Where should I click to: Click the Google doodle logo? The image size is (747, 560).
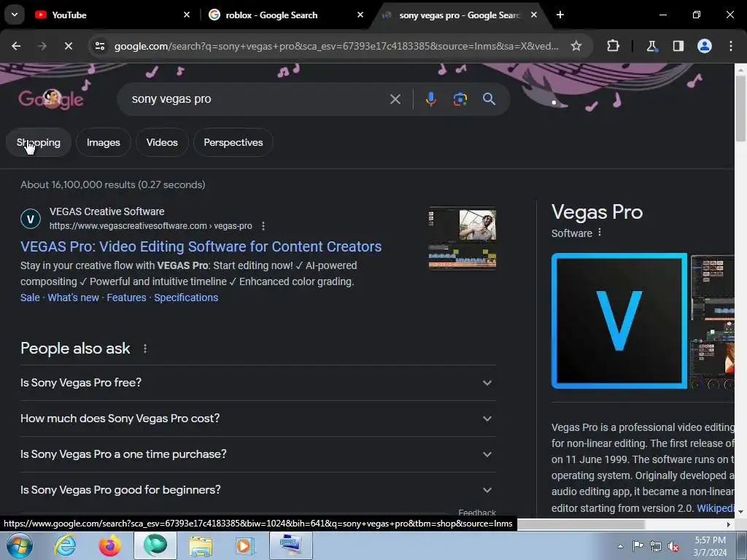pos(51,99)
